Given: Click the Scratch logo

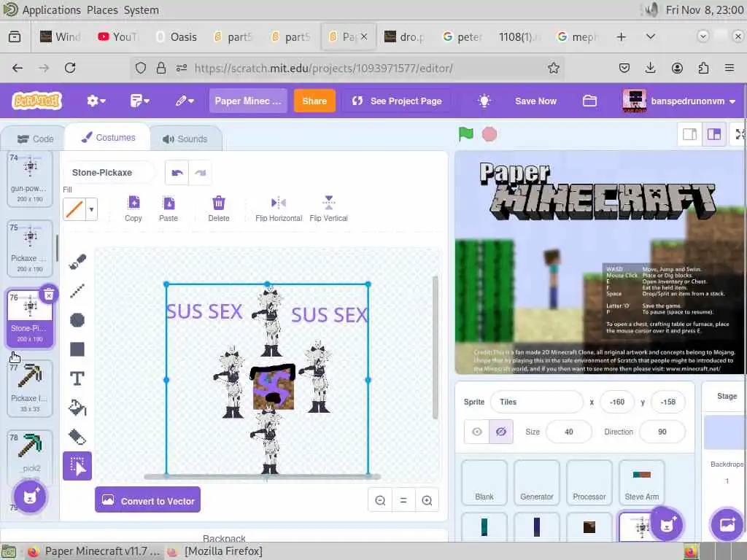Looking at the screenshot, I should (36, 101).
